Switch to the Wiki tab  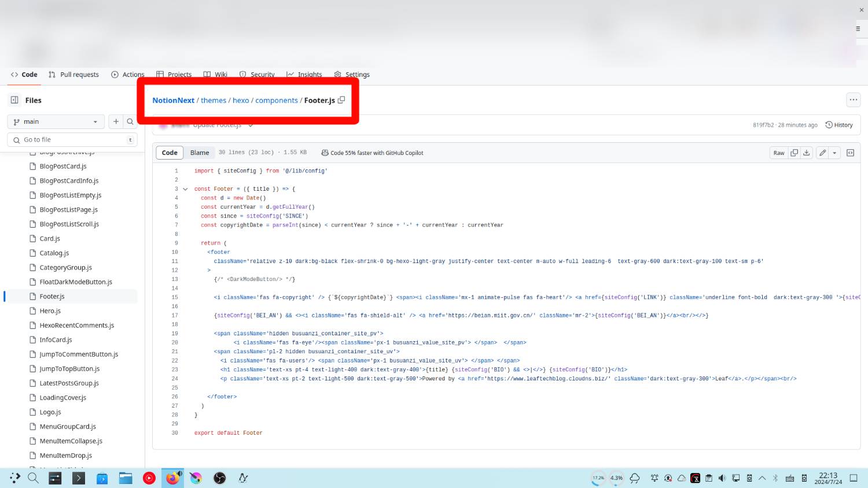(215, 75)
